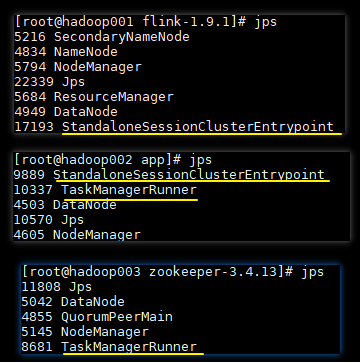Select the 5794 NodeManager line
This screenshot has width=360, height=362.
(78, 67)
